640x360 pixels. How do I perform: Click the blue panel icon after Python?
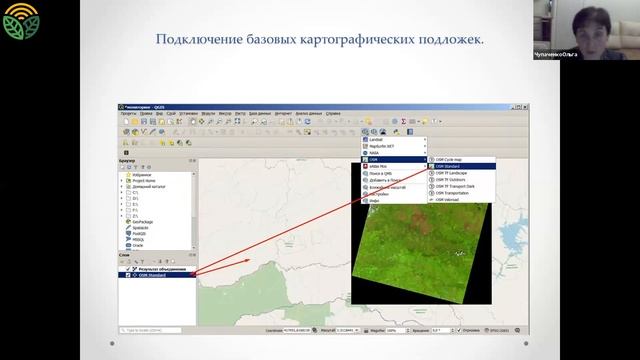410,132
